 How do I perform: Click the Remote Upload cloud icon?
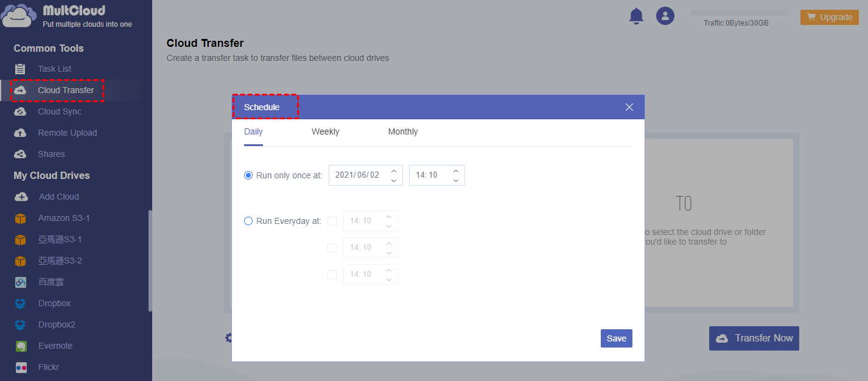(20, 133)
